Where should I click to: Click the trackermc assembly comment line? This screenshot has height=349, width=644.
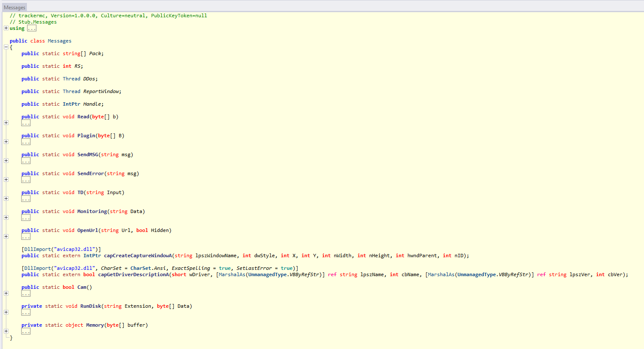click(109, 16)
